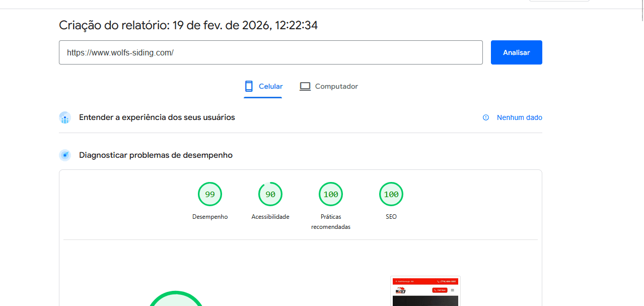Switch to the Celular tab
Image resolution: width=644 pixels, height=306 pixels.
click(x=263, y=86)
